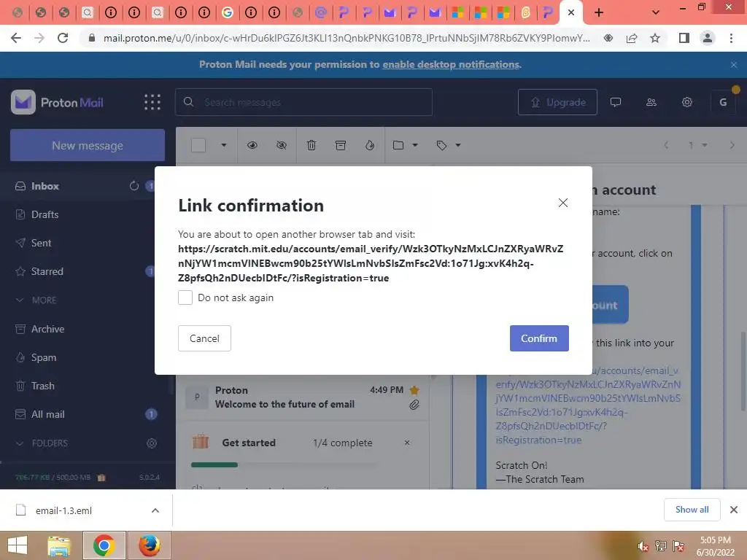Viewport: 747px width, 560px height.
Task: Dismiss the Get started checklist
Action: tap(407, 443)
